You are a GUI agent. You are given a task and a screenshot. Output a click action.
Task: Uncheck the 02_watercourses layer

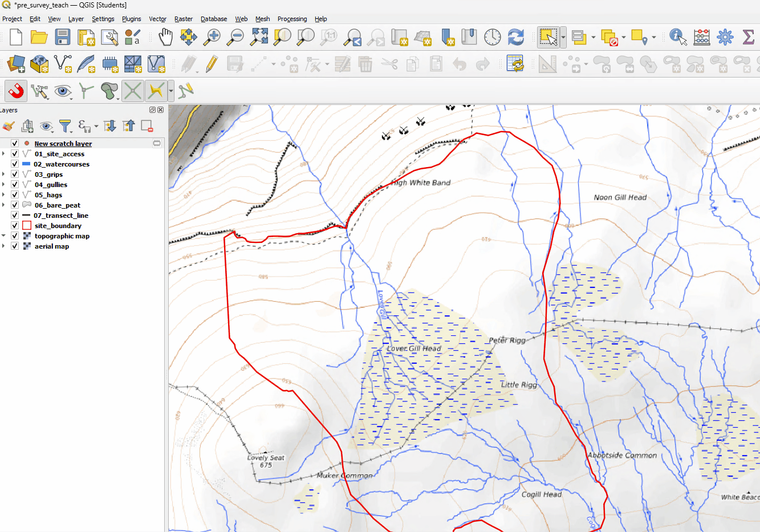(x=14, y=164)
